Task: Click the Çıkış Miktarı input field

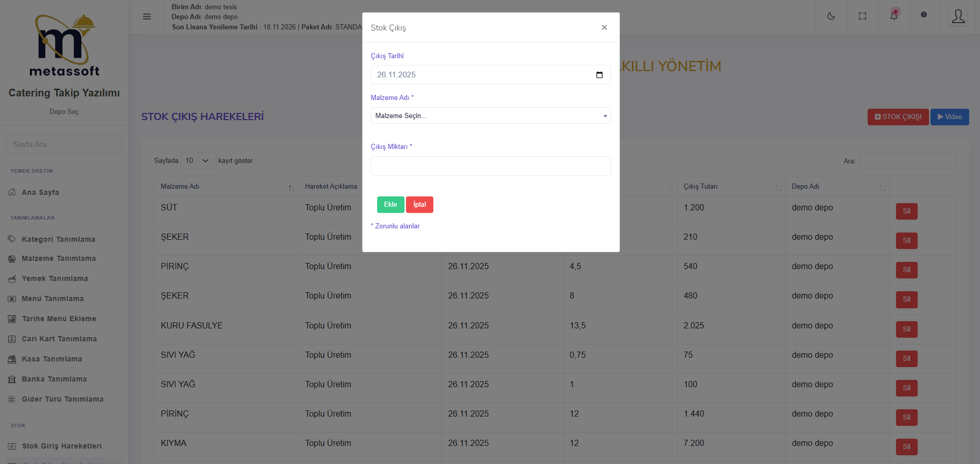Action: coord(491,166)
